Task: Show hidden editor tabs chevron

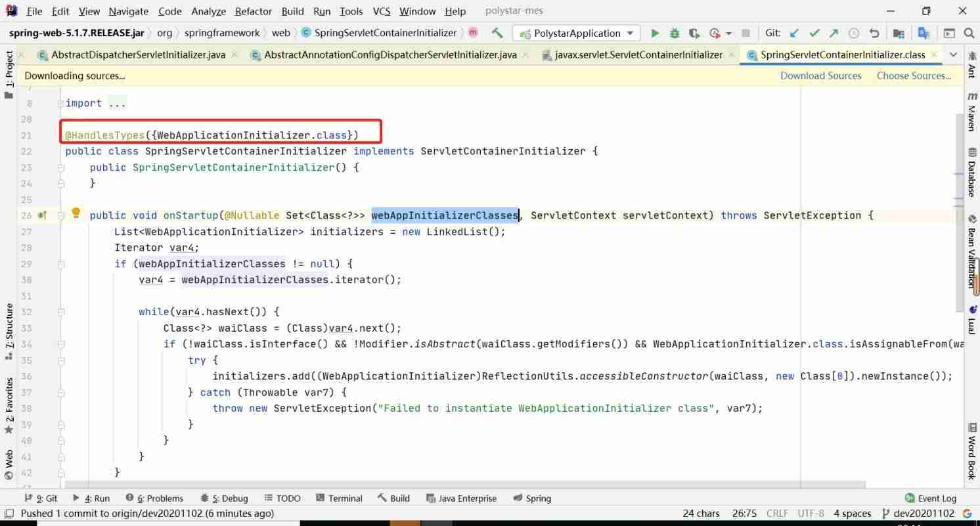Action: (x=954, y=55)
